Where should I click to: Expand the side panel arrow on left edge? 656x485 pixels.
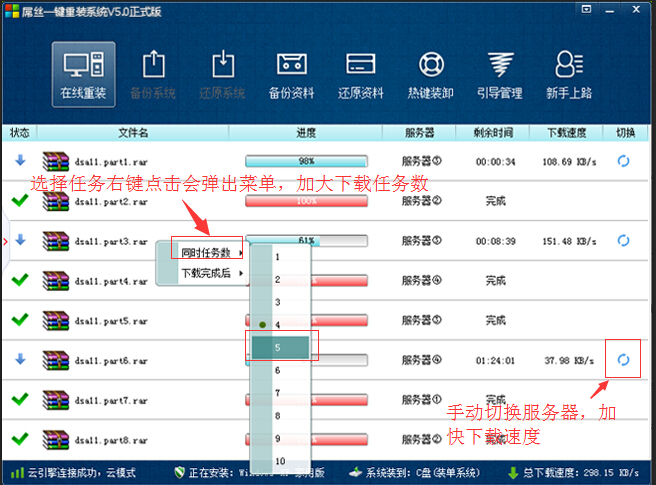[7, 240]
